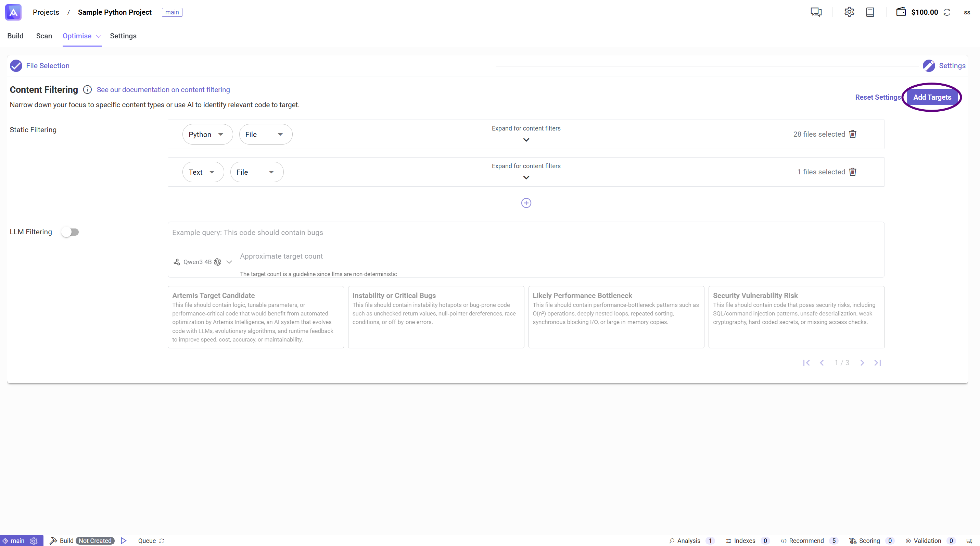Go to the last page of target candidates
Screen dimensions: 980x546
pos(878,362)
